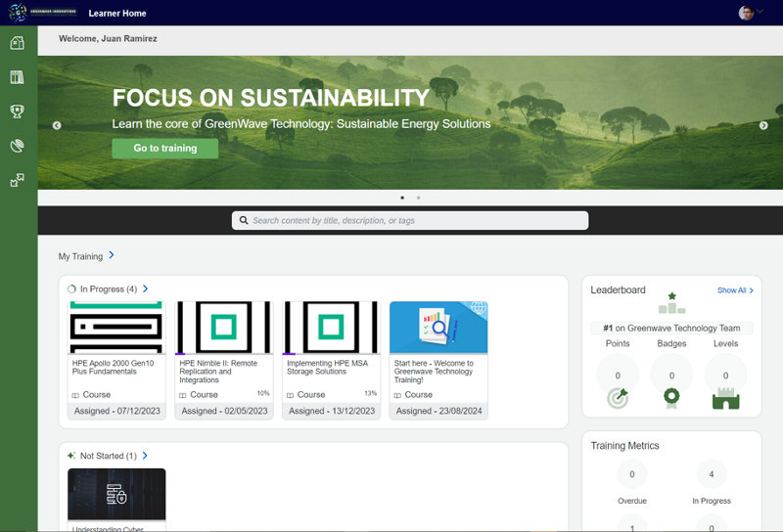Image resolution: width=783 pixels, height=532 pixels.
Task: Click the Not Started (1) label
Action: click(x=109, y=456)
